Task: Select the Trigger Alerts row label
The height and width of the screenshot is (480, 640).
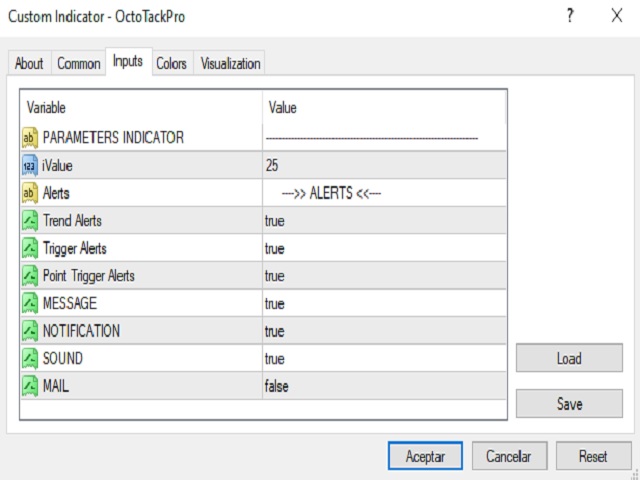Action: (75, 248)
